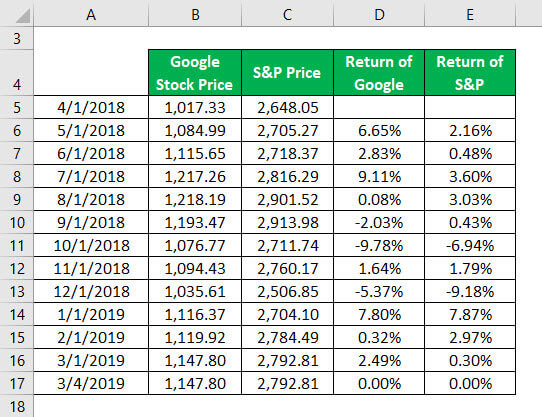Click Google price 1,094.43
Image resolution: width=542 pixels, height=417 pixels.
[195, 268]
